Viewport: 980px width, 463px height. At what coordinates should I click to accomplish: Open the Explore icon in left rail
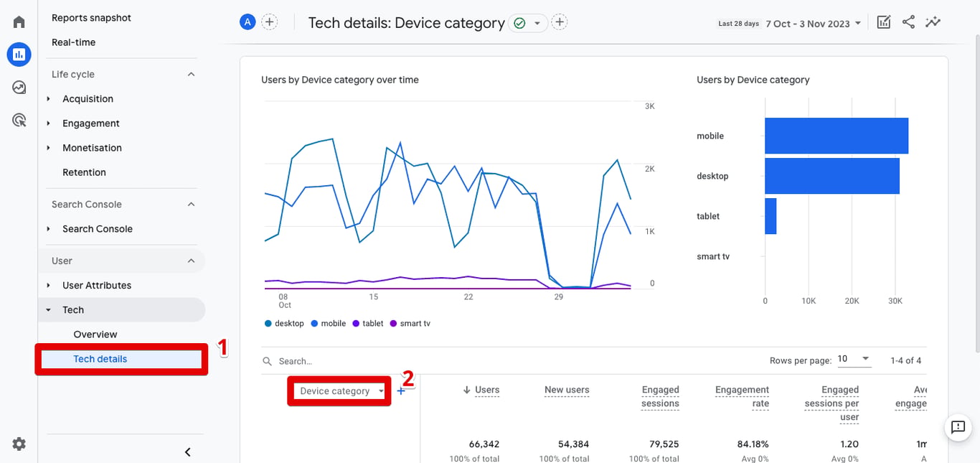click(19, 88)
